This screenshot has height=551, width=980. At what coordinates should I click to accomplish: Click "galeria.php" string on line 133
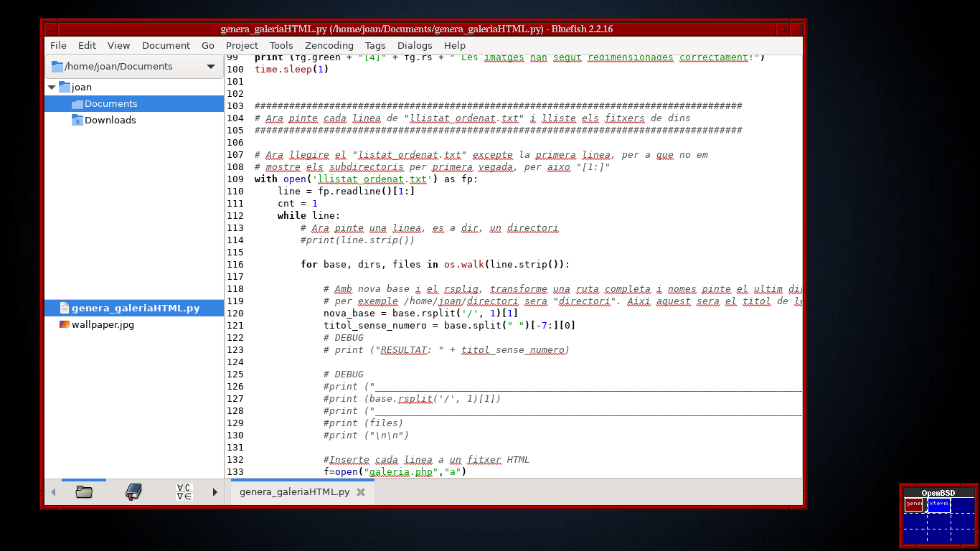pyautogui.click(x=402, y=472)
